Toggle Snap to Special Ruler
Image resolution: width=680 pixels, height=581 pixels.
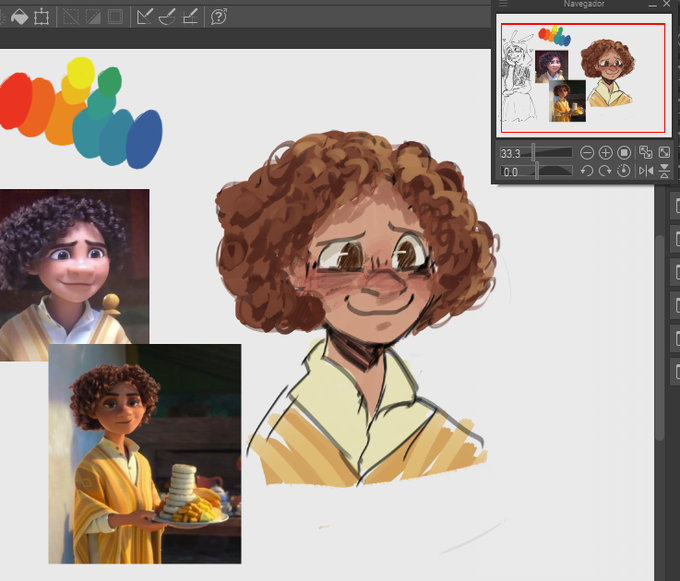coord(167,17)
